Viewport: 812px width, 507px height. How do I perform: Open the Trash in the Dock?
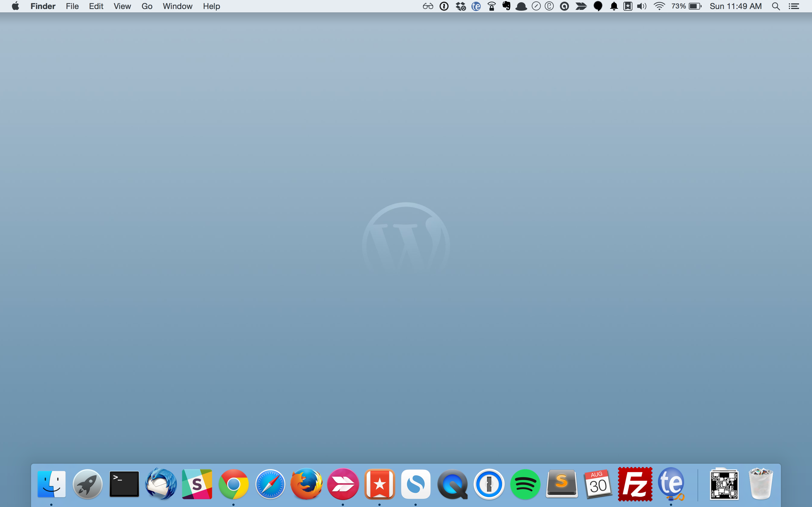761,484
